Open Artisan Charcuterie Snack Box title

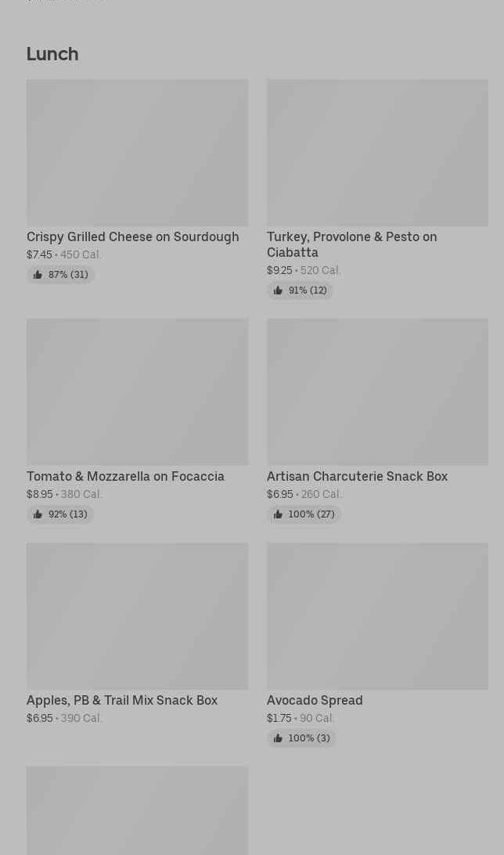pos(357,476)
